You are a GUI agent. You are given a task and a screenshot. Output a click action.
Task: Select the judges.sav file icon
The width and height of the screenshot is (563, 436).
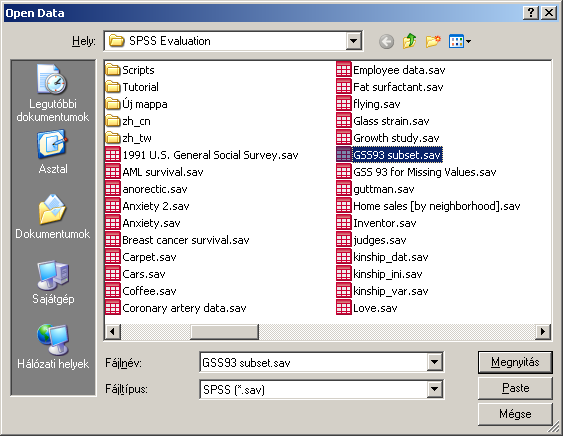point(344,240)
